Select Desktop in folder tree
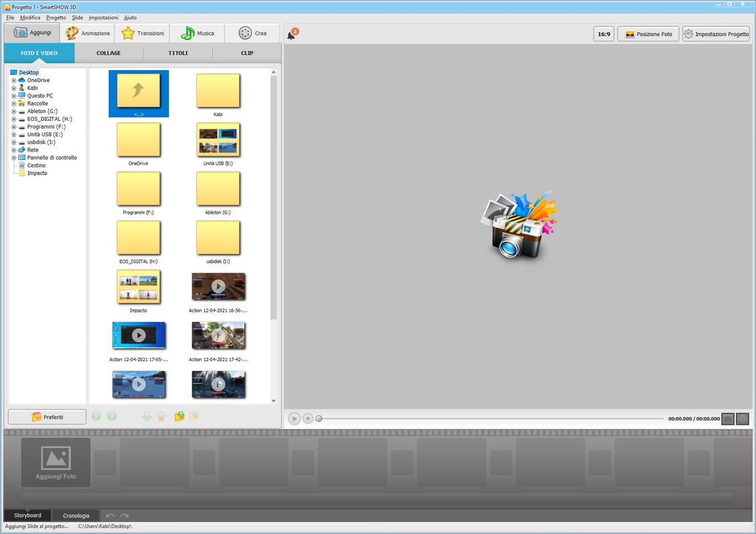The width and height of the screenshot is (756, 534). click(x=29, y=72)
